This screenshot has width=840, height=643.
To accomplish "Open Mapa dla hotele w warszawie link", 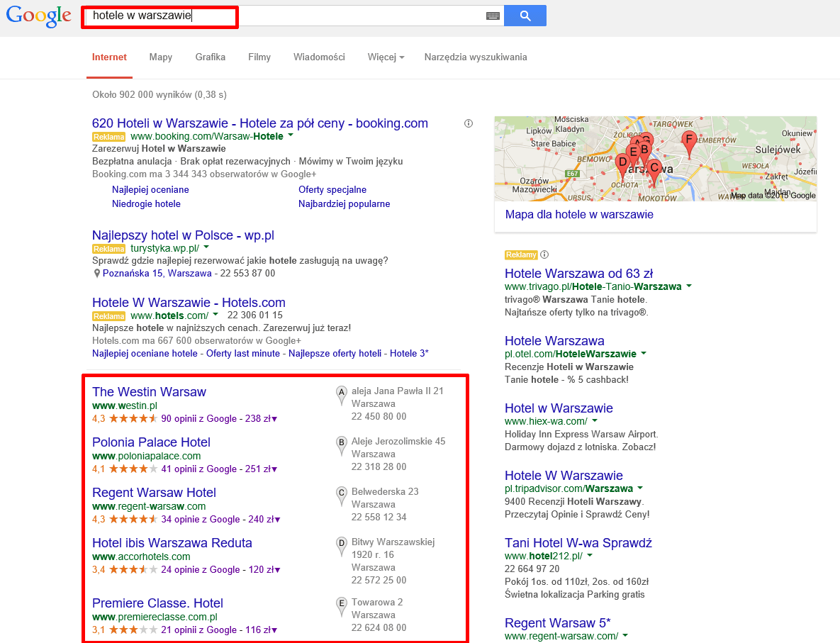I will (x=579, y=214).
